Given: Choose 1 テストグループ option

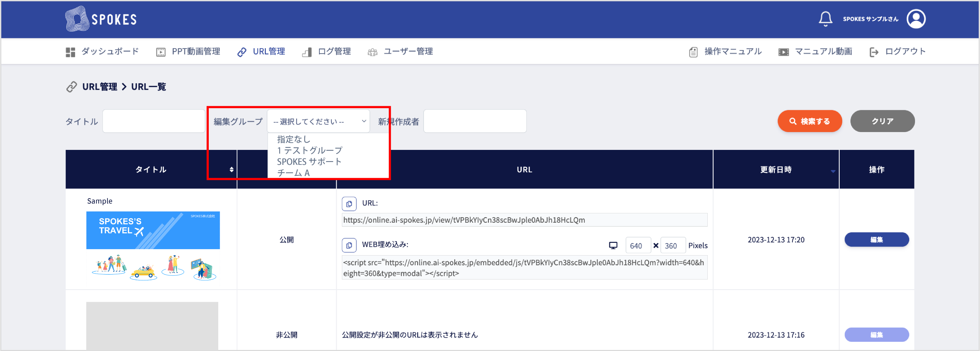Looking at the screenshot, I should pos(310,150).
